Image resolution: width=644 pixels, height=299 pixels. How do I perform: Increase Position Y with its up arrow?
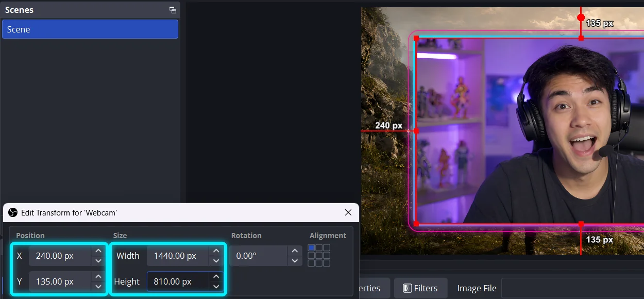pos(98,277)
